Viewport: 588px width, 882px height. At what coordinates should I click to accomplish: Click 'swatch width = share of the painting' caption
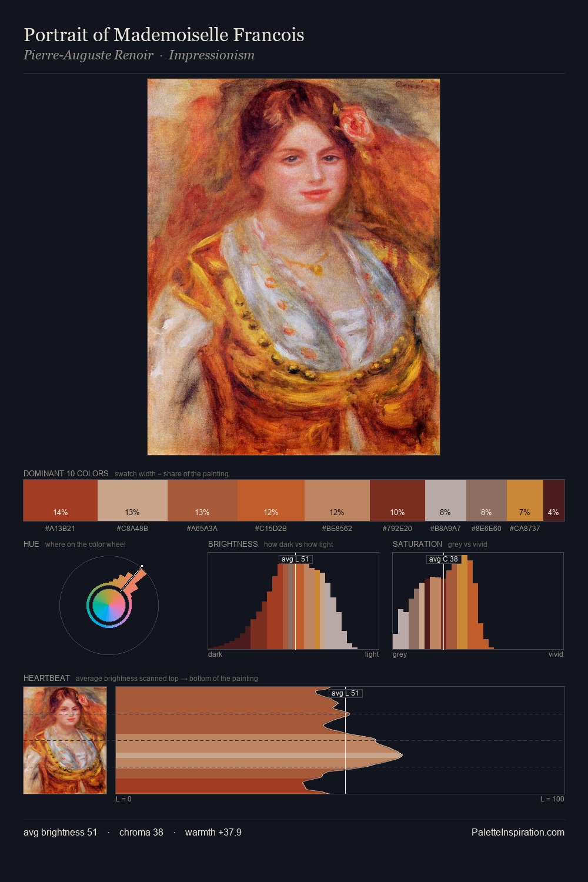(172, 474)
